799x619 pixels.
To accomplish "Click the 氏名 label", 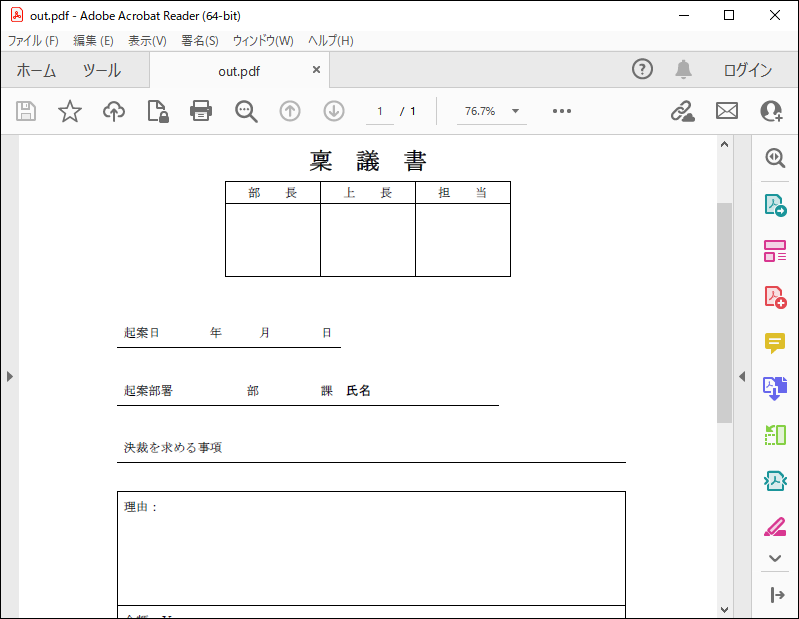I will pos(358,391).
